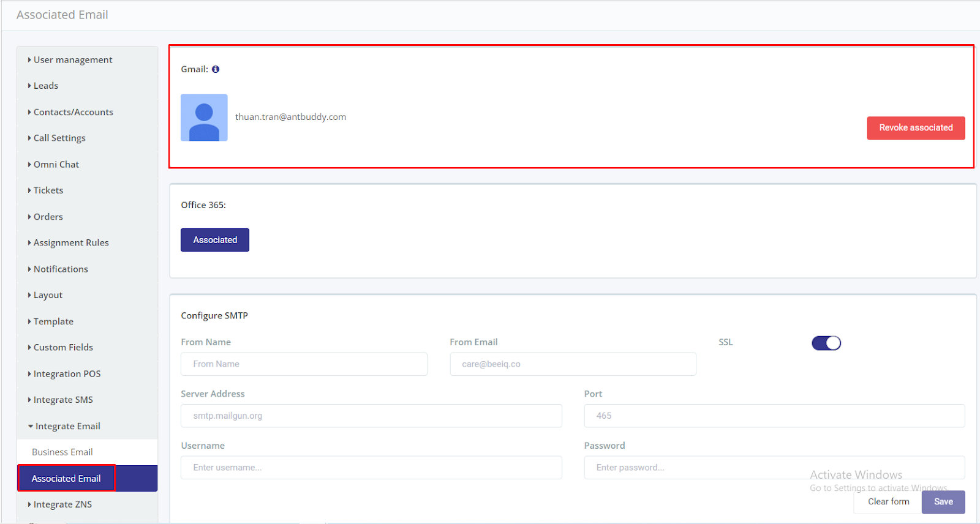Expand the Orders menu
The image size is (980, 524).
pyautogui.click(x=87, y=217)
